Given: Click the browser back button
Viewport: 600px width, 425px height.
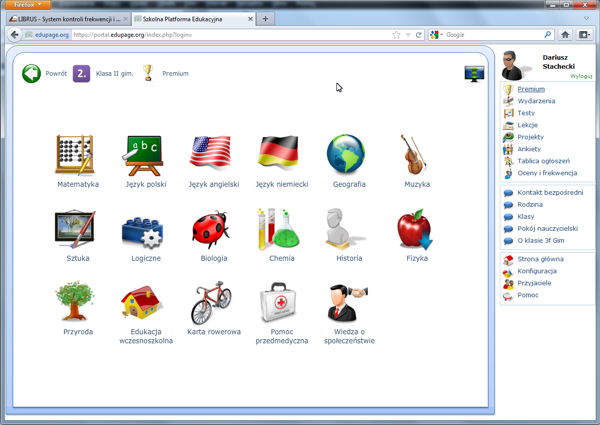Looking at the screenshot, I should pos(15,35).
